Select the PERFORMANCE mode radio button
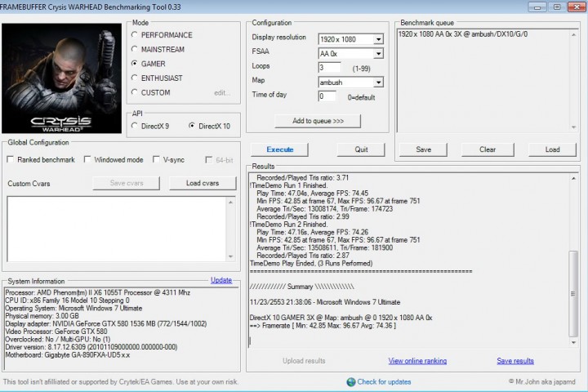Viewport: 588px width, 392px height. [x=135, y=35]
